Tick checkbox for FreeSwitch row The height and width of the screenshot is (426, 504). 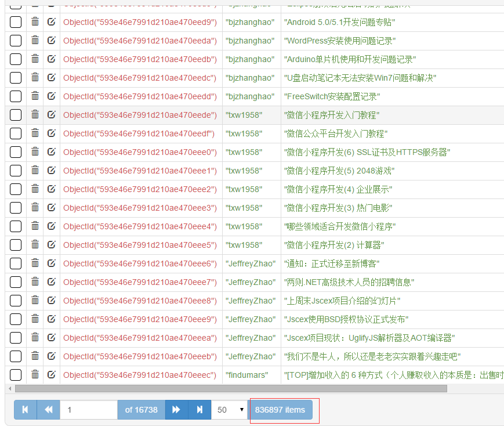16,96
